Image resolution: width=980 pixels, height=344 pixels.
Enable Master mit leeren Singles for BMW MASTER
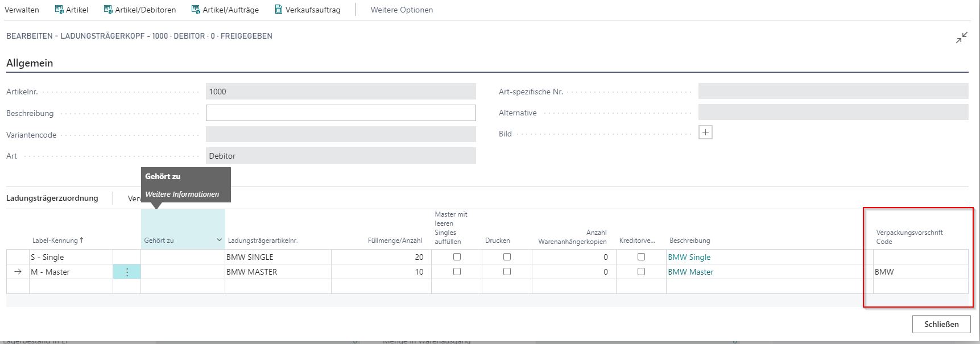point(457,272)
